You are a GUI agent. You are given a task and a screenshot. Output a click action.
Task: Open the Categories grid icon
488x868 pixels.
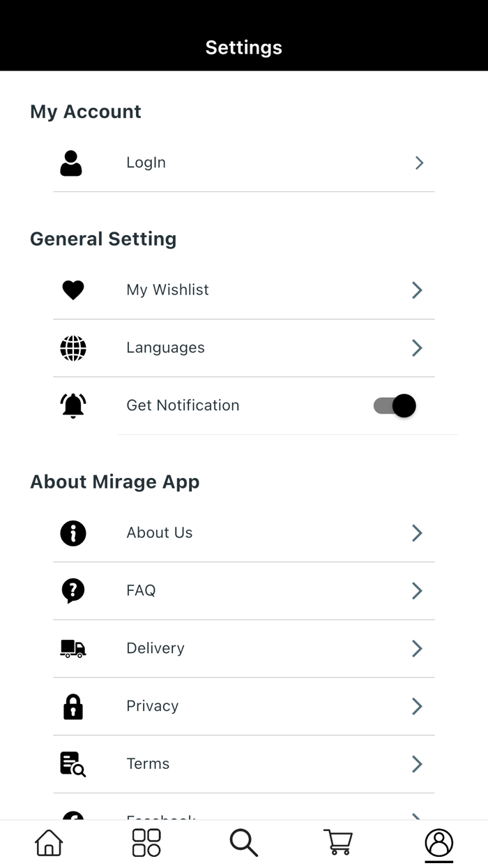point(146,842)
